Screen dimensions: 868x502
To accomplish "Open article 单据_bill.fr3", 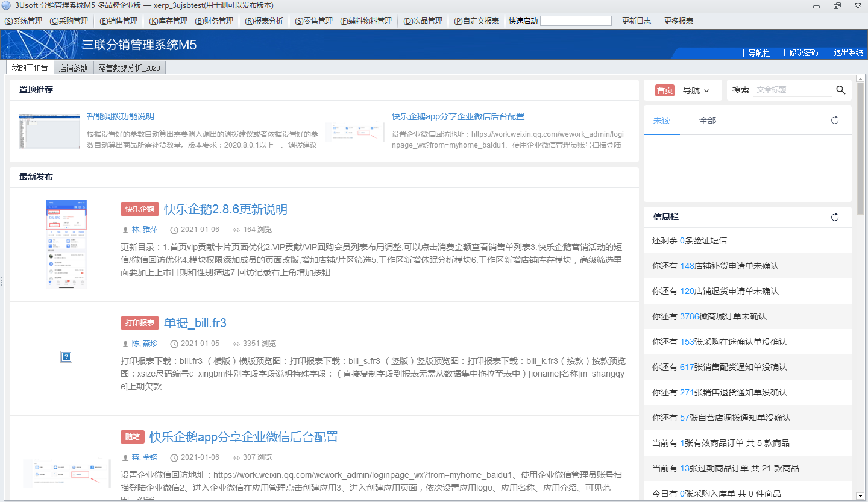I will (x=195, y=323).
